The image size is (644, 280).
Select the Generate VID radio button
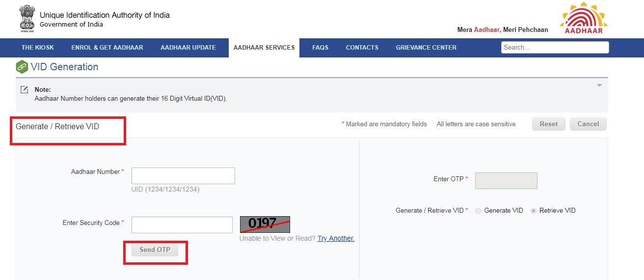478,211
